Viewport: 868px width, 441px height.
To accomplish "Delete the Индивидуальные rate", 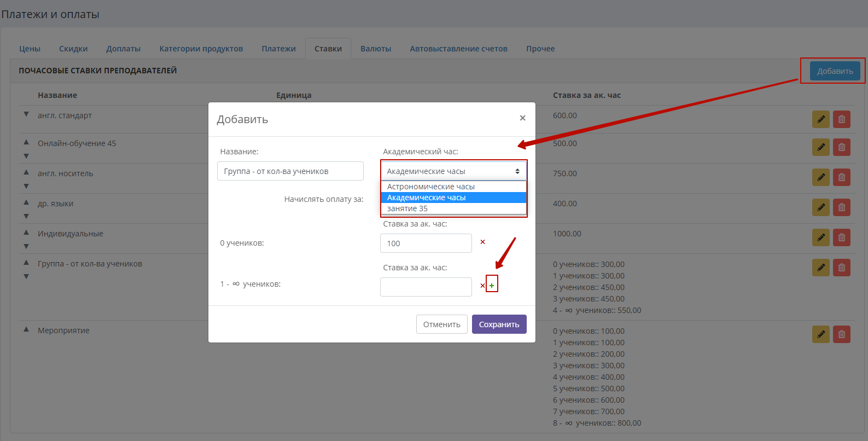I will pyautogui.click(x=842, y=237).
